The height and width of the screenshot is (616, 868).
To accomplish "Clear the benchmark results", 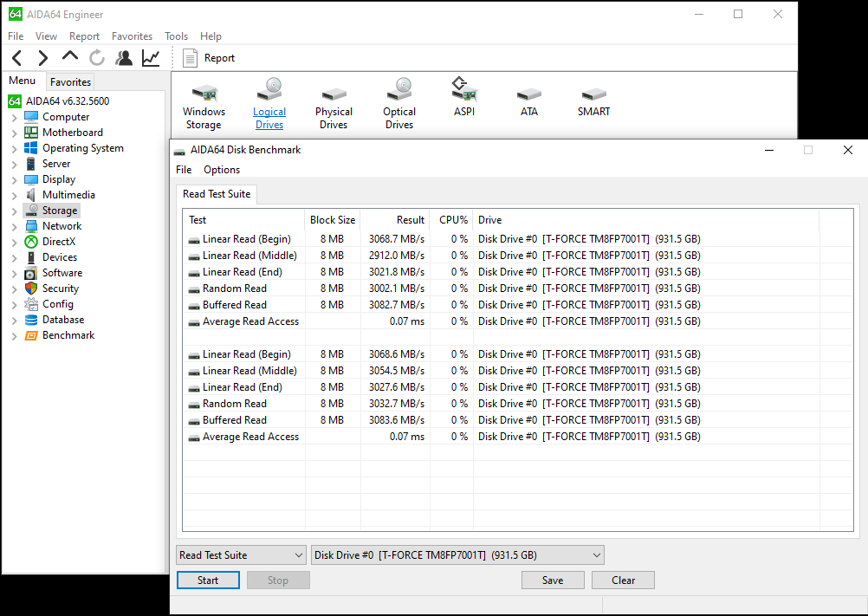I will tap(623, 580).
